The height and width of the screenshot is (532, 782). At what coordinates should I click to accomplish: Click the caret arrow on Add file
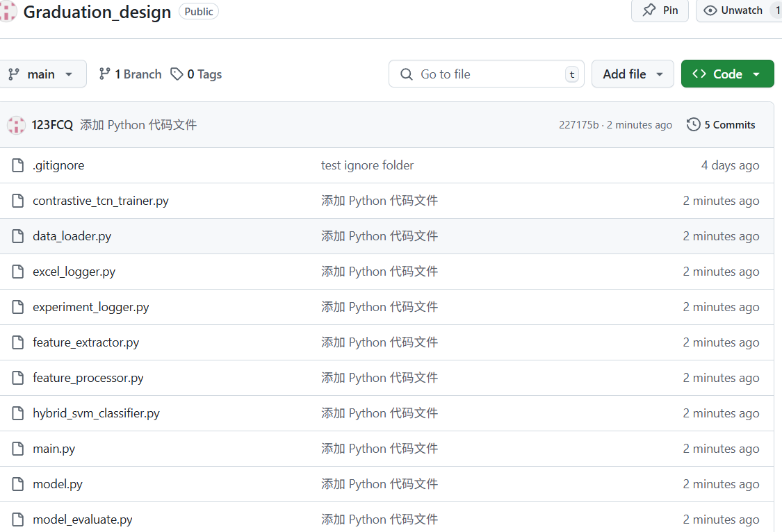click(x=660, y=74)
